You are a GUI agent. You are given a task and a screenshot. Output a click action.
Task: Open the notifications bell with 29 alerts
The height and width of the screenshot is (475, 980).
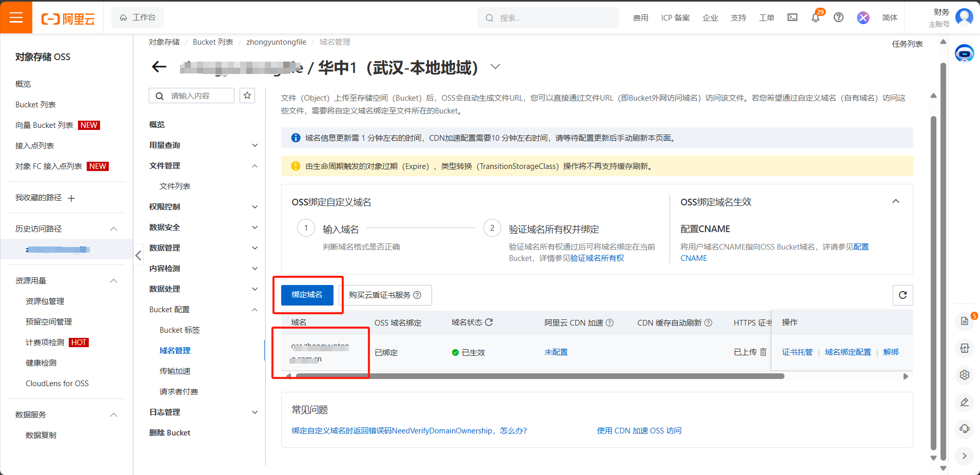816,17
